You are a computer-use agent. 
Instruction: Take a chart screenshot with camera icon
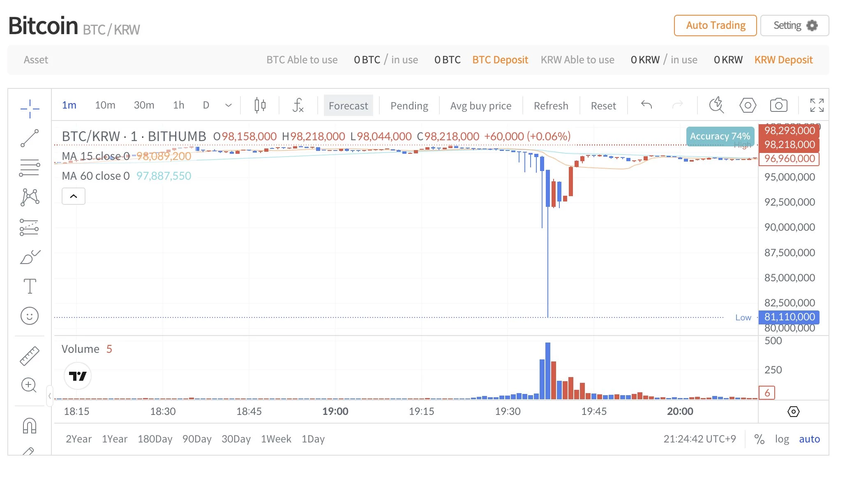[779, 105]
